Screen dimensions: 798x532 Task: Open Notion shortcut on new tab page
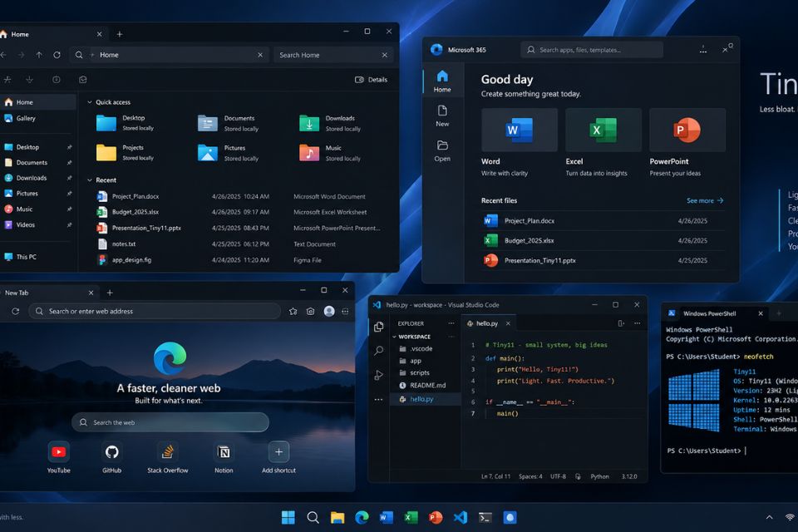pos(224,451)
